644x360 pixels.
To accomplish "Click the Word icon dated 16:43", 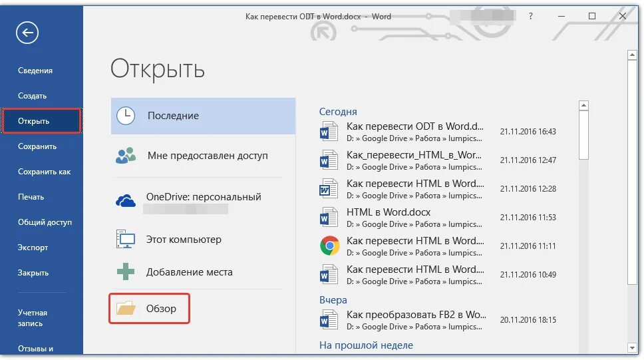I will (329, 132).
